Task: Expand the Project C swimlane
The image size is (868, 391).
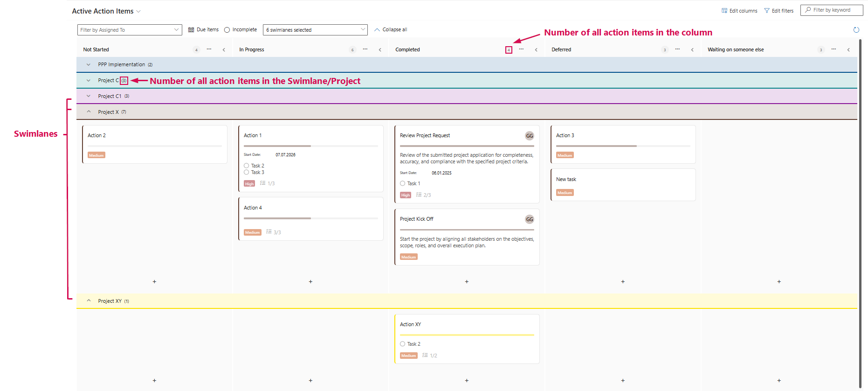Action: click(x=89, y=81)
